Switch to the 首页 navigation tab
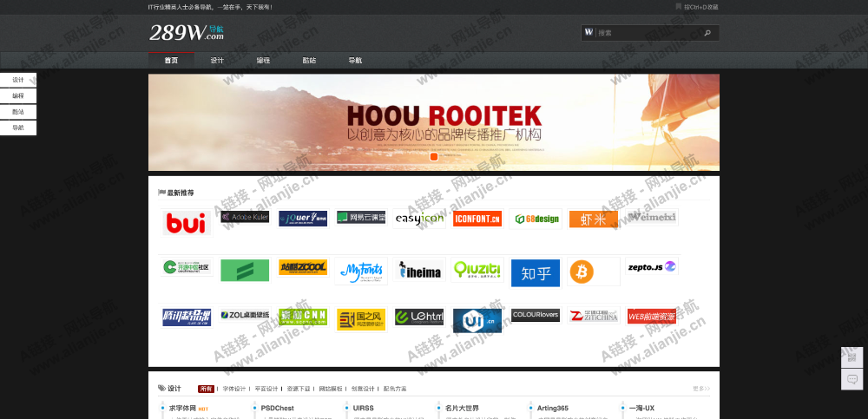The image size is (868, 419). (x=171, y=61)
